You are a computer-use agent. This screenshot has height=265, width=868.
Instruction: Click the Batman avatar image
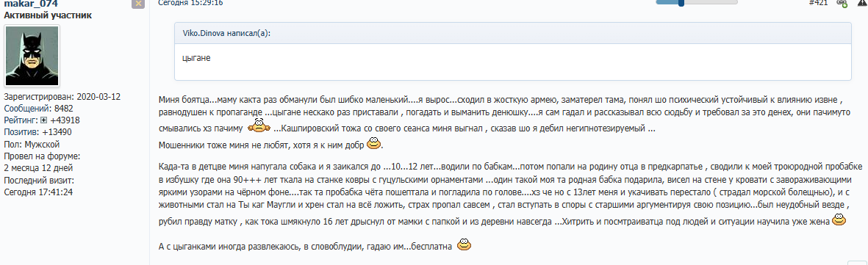(x=32, y=55)
